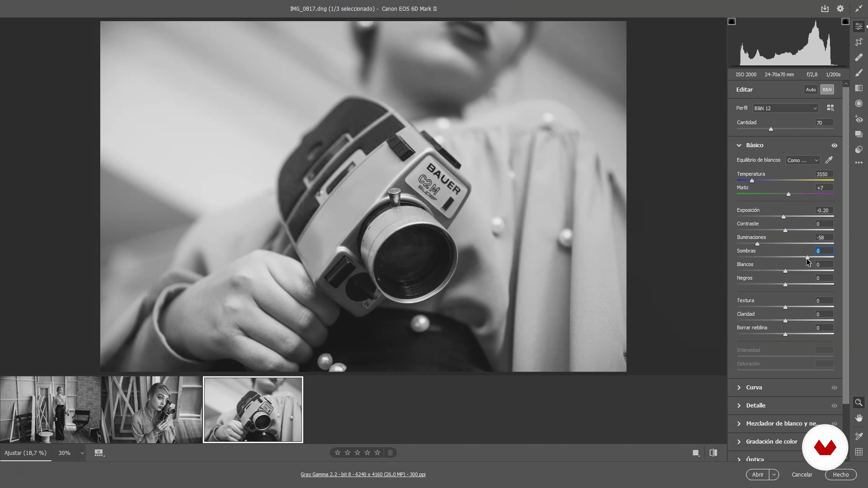
Task: Expand the Gradación de color panel
Action: point(739,441)
